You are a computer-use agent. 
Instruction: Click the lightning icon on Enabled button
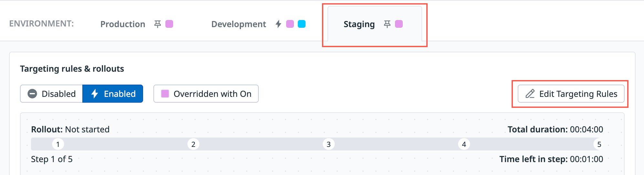coord(95,94)
